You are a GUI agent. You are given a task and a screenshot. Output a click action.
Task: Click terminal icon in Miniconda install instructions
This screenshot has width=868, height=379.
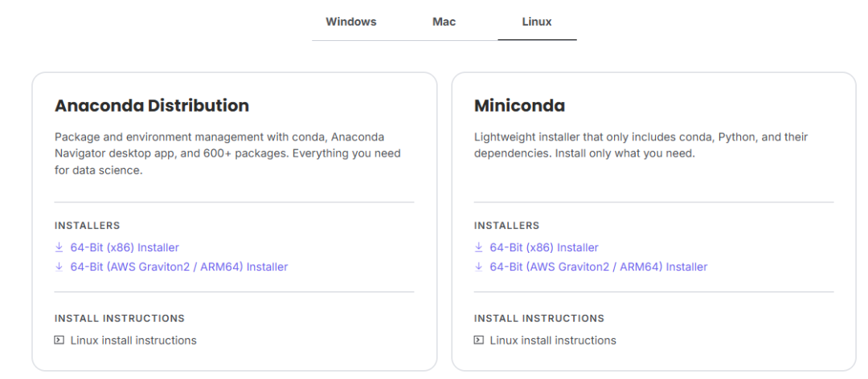(479, 340)
